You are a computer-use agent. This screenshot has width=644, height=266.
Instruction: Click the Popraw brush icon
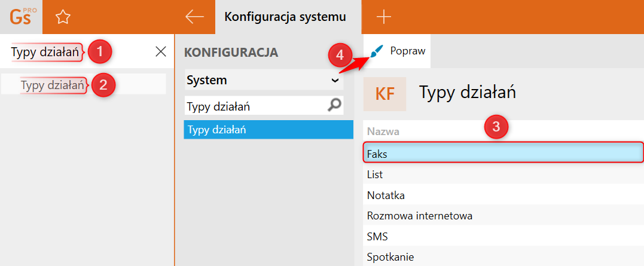pyautogui.click(x=376, y=51)
